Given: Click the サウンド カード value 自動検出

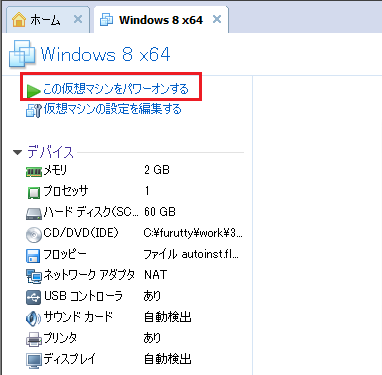Looking at the screenshot, I should coord(168,317).
